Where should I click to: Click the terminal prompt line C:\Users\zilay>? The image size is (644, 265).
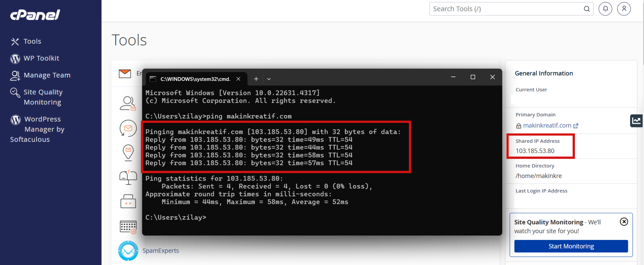176,217
